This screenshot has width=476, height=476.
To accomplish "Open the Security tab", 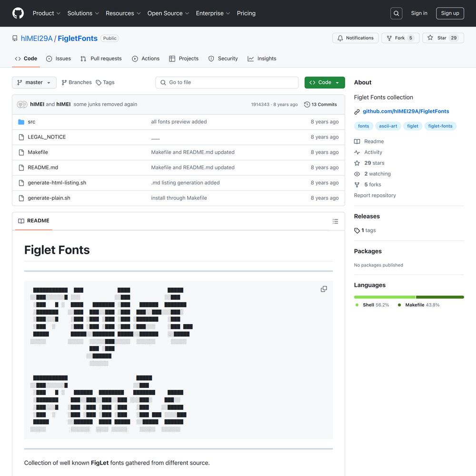I will 223,59.
